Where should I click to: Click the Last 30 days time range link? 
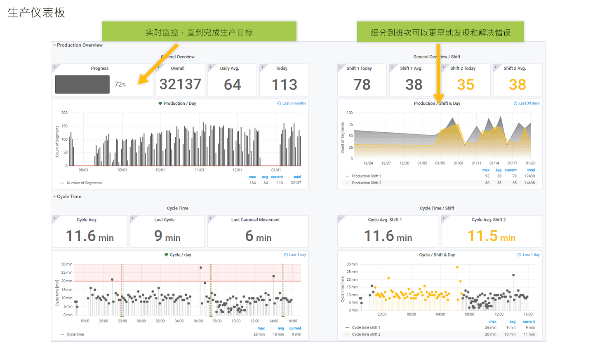[x=529, y=103]
